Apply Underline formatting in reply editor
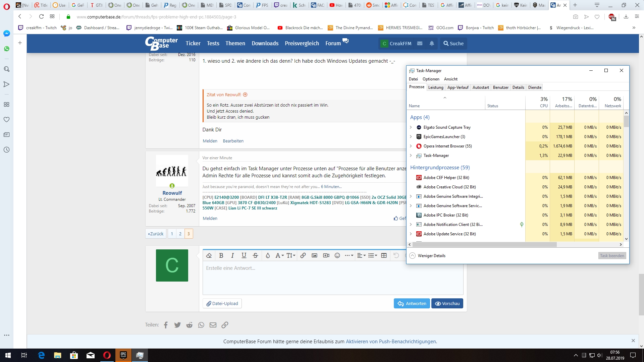644x362 pixels. 244,255
